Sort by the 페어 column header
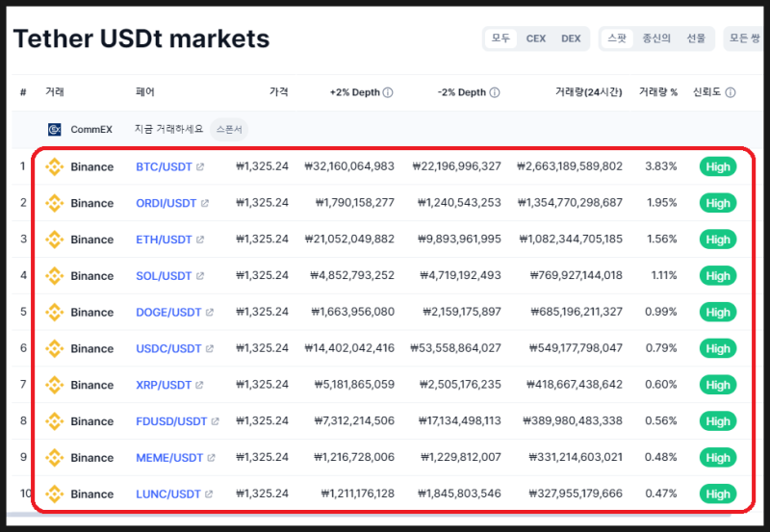 click(x=145, y=91)
